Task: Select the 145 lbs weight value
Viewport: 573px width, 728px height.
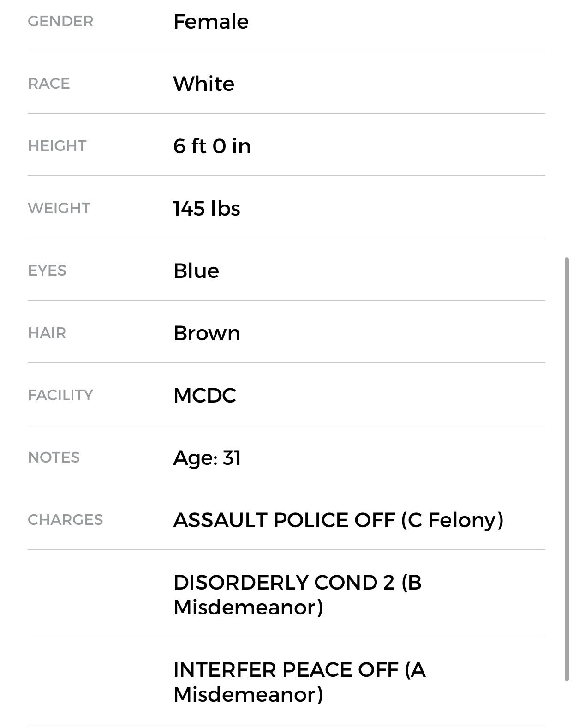Action: 206,209
